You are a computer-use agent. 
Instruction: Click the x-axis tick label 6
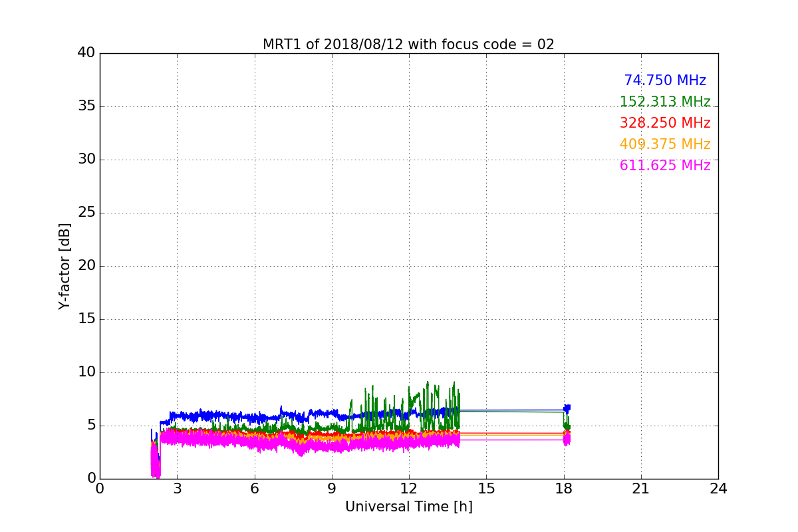(254, 488)
